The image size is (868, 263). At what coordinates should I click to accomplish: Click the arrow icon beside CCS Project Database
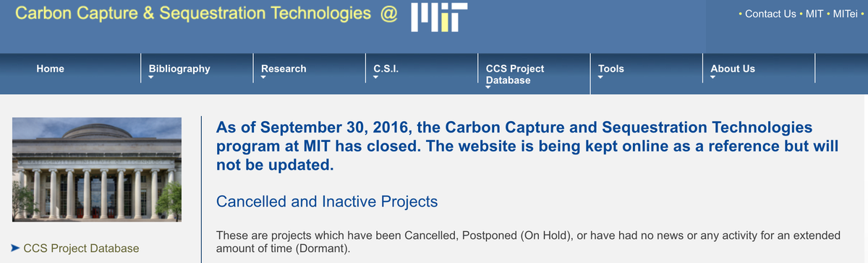(17, 249)
